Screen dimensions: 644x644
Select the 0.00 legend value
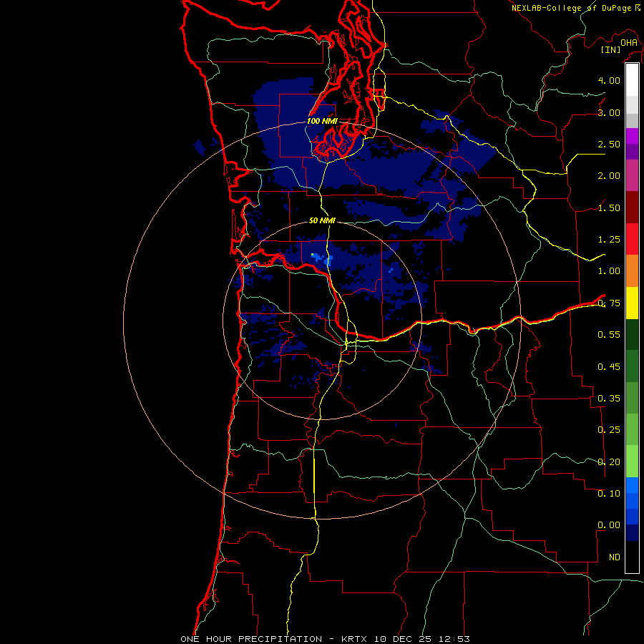click(x=609, y=525)
